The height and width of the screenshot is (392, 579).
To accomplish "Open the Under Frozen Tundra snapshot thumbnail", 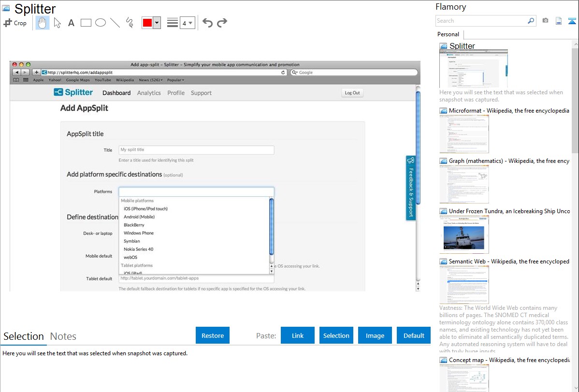I will click(x=464, y=234).
